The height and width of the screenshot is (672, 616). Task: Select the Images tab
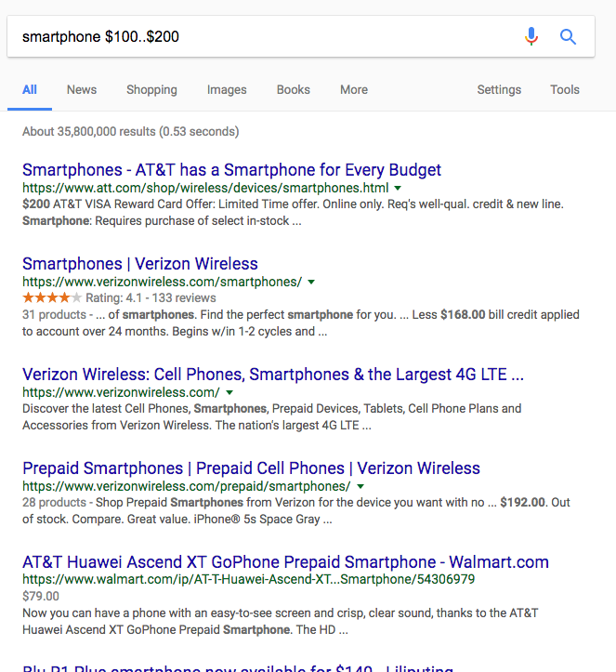point(227,90)
